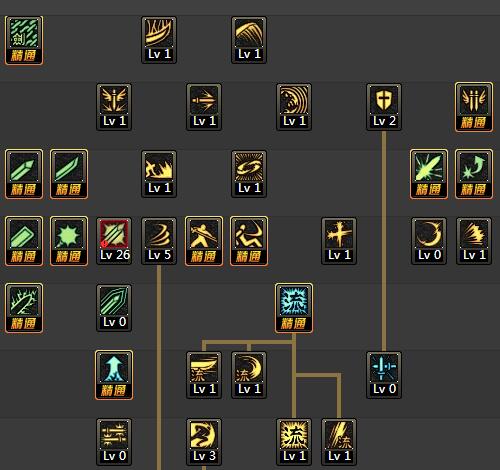Select the green 劍 mastered skill icon
Image resolution: width=500 pixels, height=470 pixels.
point(24,40)
